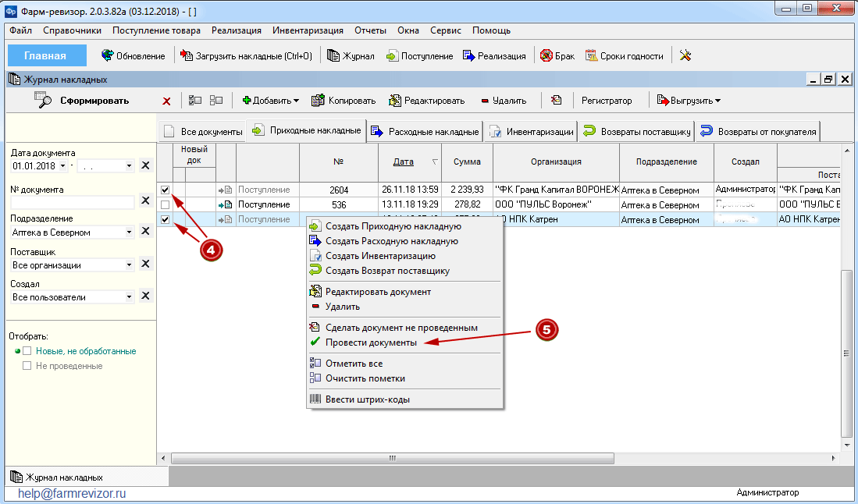This screenshot has width=858, height=504.
Task: Click the Поступление toolbar icon
Action: click(392, 55)
